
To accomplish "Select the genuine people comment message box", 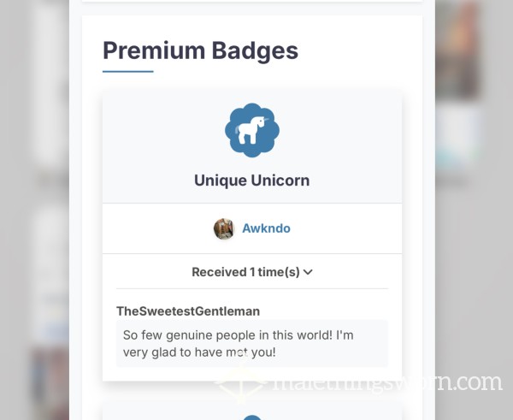I will tap(252, 343).
